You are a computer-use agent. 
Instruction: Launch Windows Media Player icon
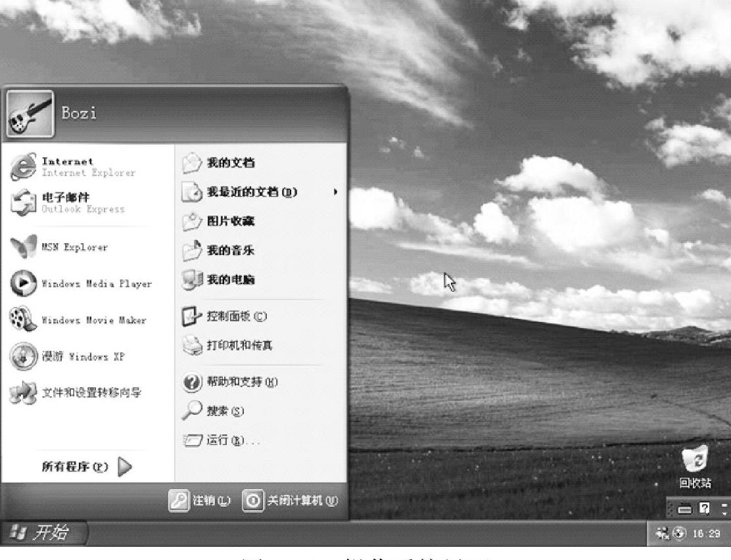23,283
